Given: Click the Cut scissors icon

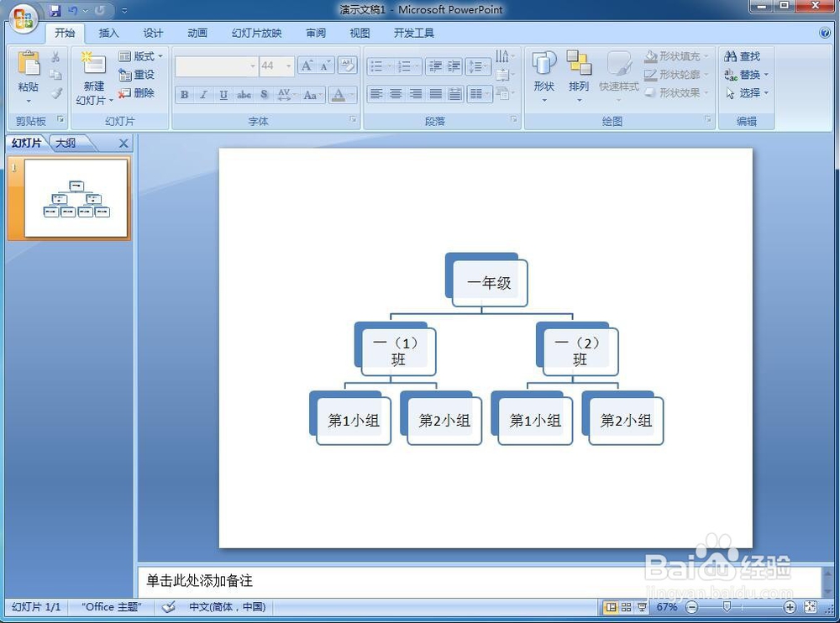Looking at the screenshot, I should tap(55, 57).
